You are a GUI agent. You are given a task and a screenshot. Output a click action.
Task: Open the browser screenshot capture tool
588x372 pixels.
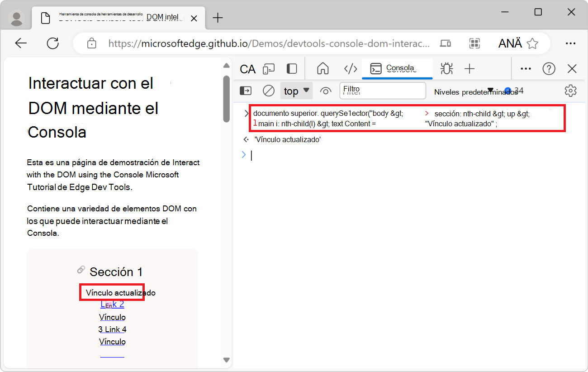click(474, 43)
